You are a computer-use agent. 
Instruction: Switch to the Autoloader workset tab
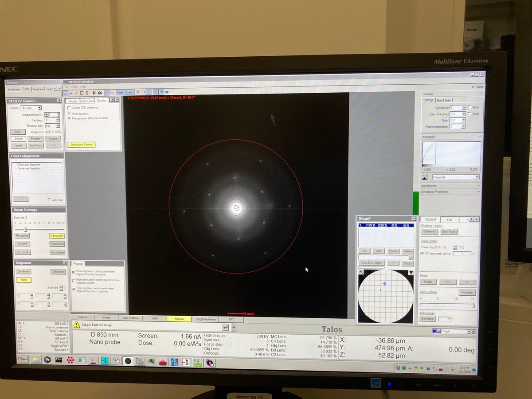coord(14,89)
